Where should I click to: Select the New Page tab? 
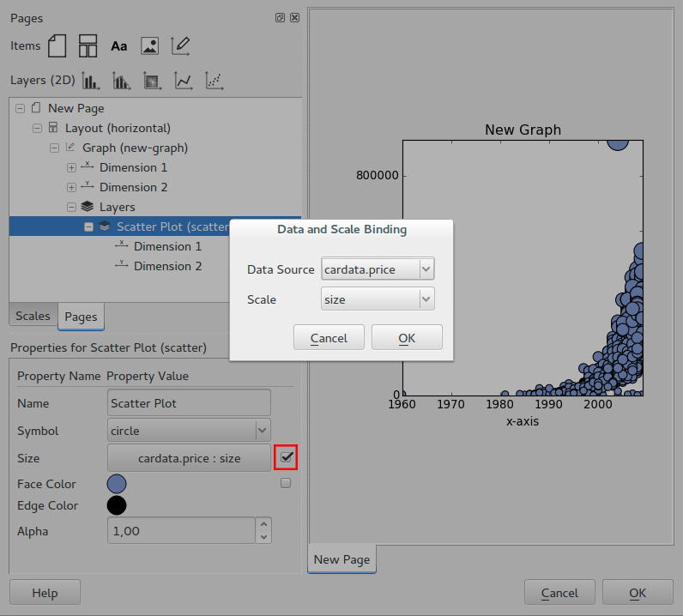(x=341, y=559)
